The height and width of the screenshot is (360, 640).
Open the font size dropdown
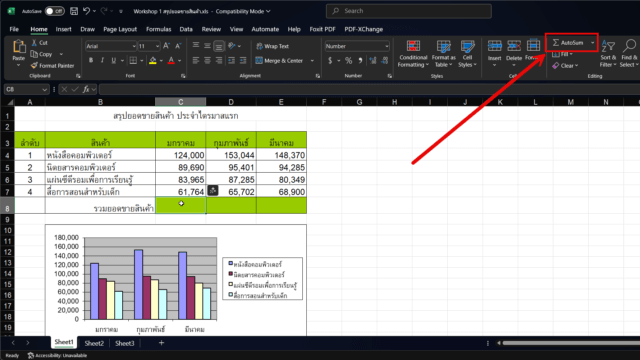coord(157,46)
